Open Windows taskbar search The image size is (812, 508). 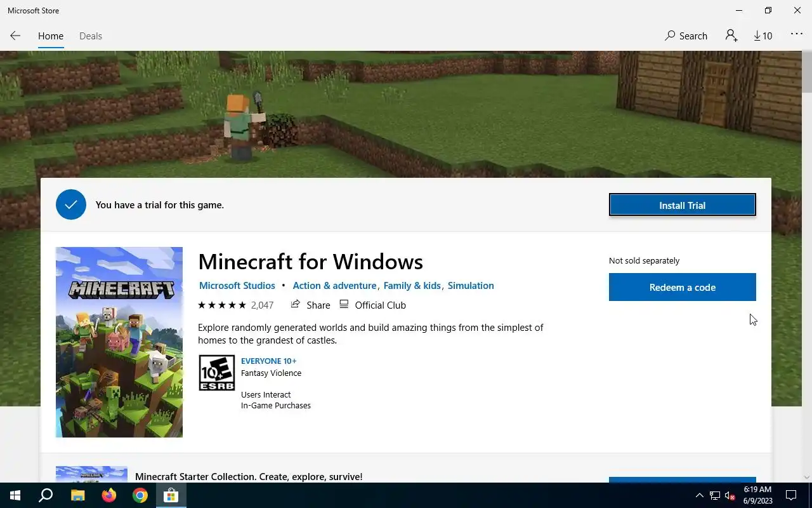(46, 495)
